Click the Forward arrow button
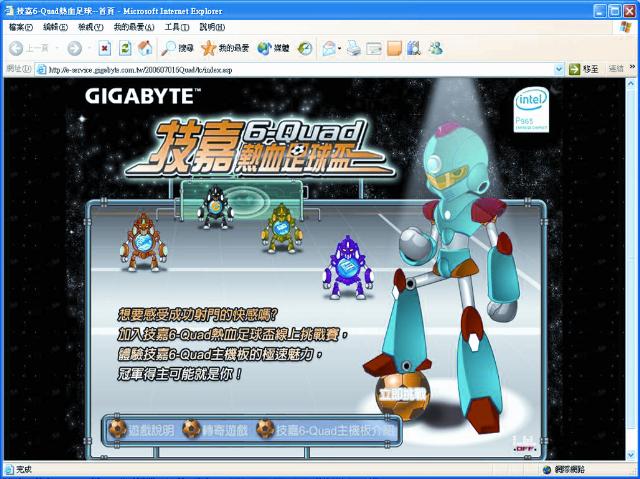Viewport: 640px width, 479px height. pyautogui.click(x=74, y=49)
